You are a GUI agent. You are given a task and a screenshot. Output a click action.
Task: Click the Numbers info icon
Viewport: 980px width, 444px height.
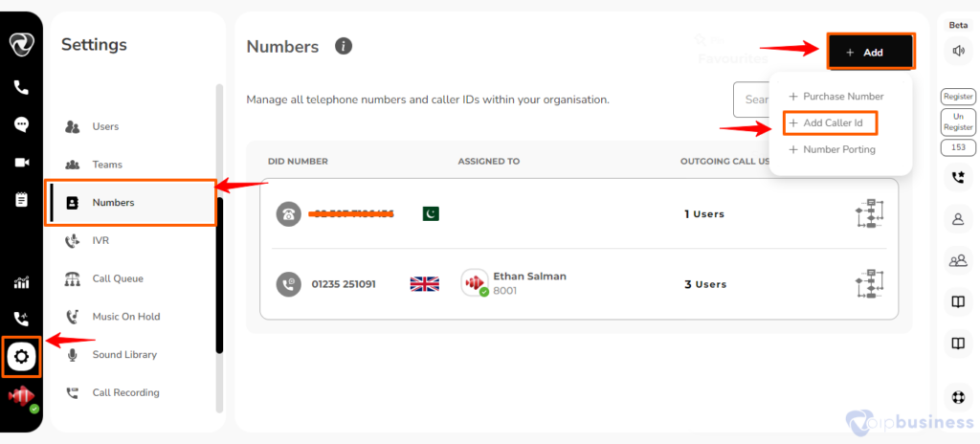click(x=344, y=46)
